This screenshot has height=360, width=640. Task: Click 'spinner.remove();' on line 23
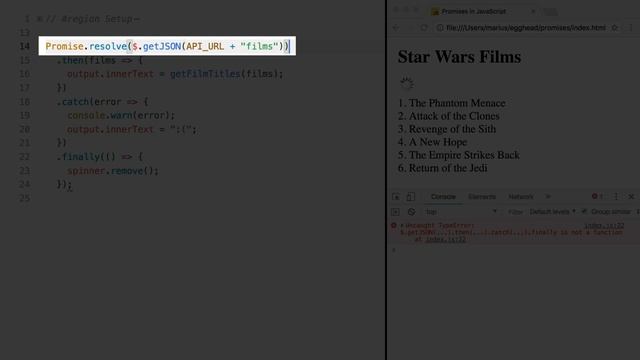[x=113, y=171]
